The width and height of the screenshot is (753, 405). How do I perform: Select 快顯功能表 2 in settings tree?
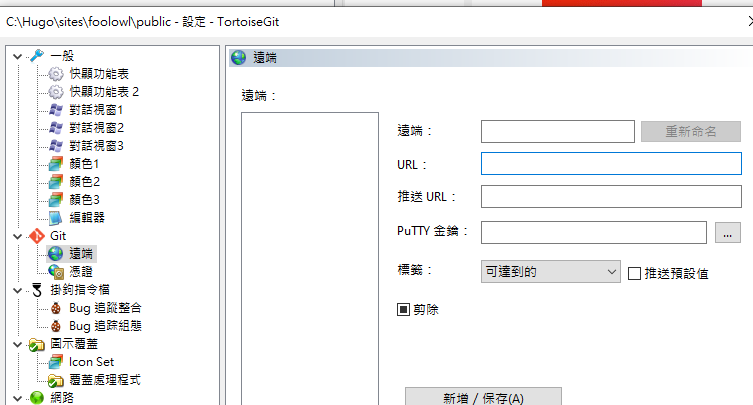pyautogui.click(x=104, y=92)
